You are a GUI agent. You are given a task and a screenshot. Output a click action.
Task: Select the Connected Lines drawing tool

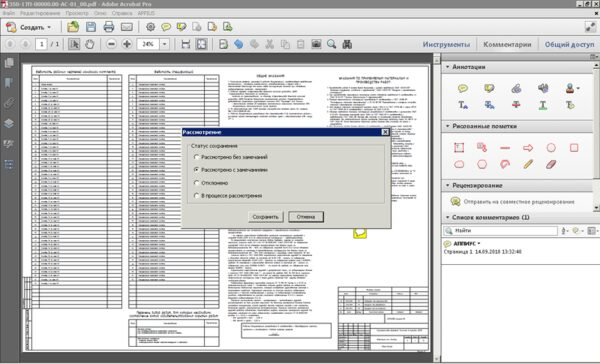[x=505, y=165]
